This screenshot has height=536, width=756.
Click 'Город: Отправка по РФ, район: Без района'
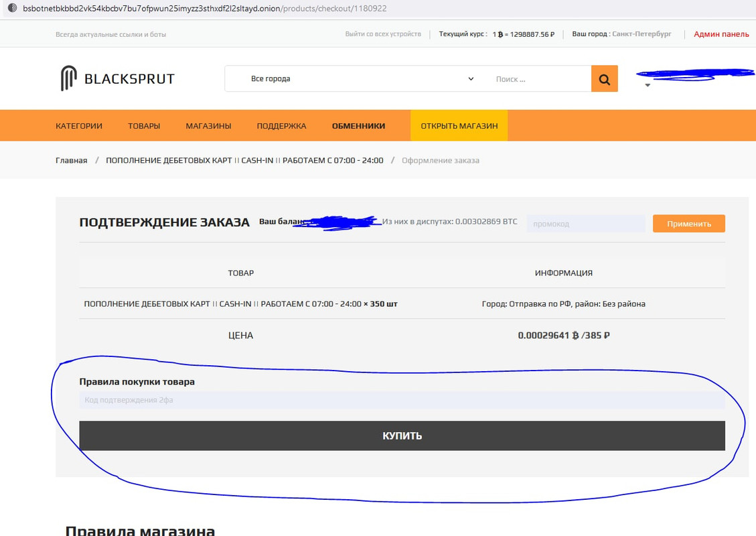point(564,304)
